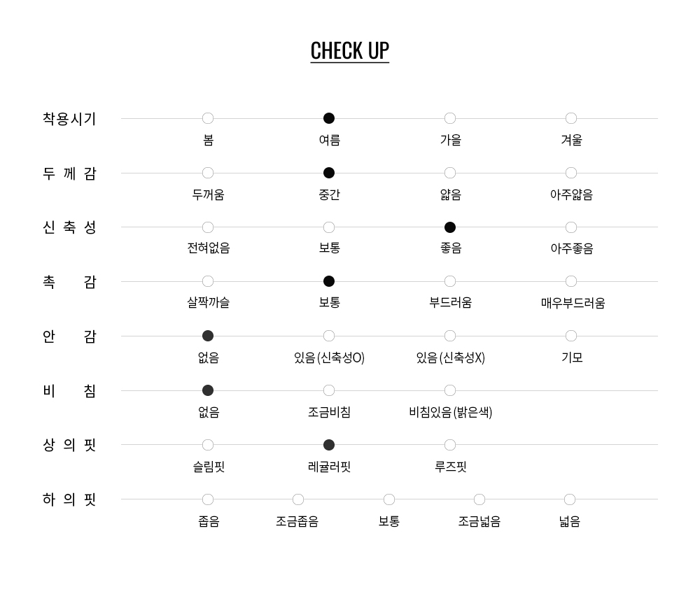The image size is (700, 596).
Task: Click the CHECK UP heading
Action: [350, 50]
